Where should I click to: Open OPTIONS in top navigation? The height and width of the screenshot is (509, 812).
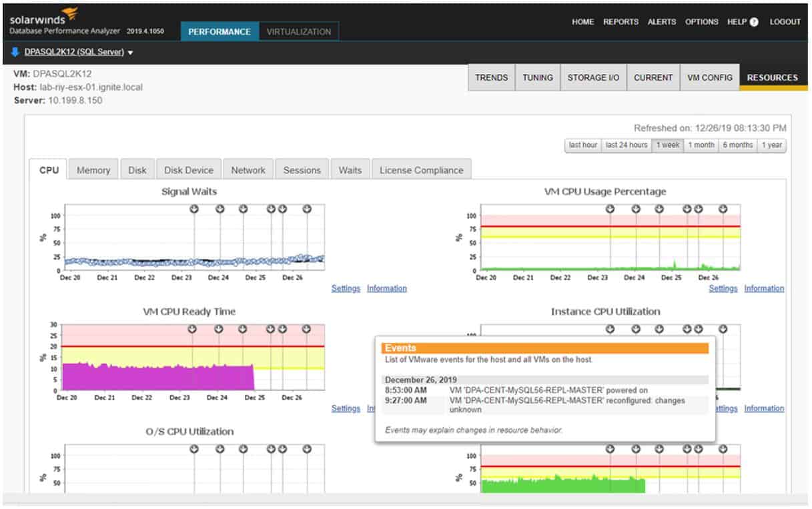click(702, 22)
